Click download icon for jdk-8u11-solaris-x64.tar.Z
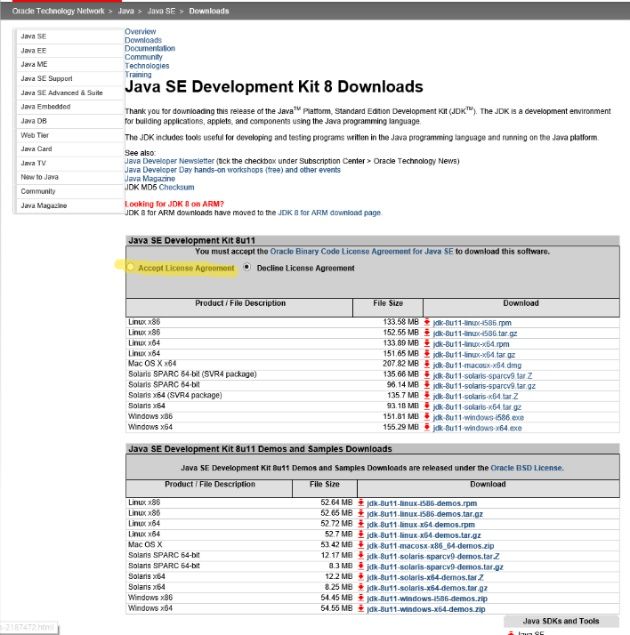The height and width of the screenshot is (635, 630). (427, 396)
